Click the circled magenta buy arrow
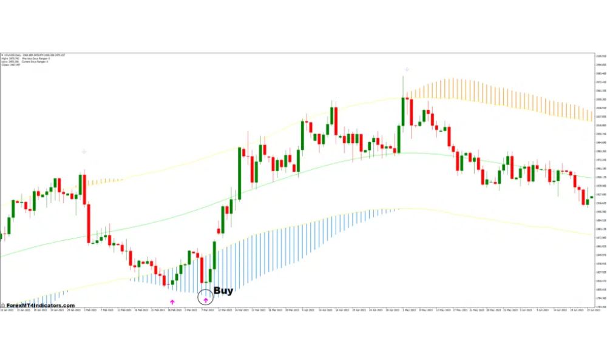Screen dimensions: 607x364 pos(206,299)
